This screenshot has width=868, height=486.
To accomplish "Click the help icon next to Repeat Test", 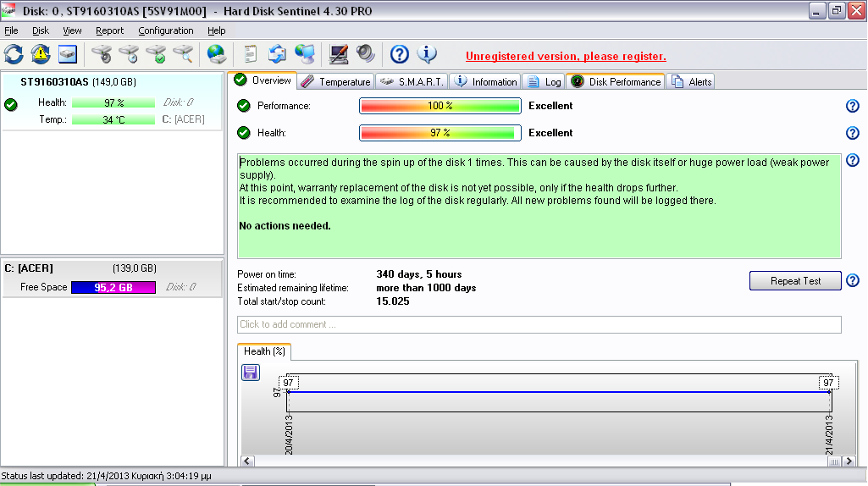I will tap(853, 280).
